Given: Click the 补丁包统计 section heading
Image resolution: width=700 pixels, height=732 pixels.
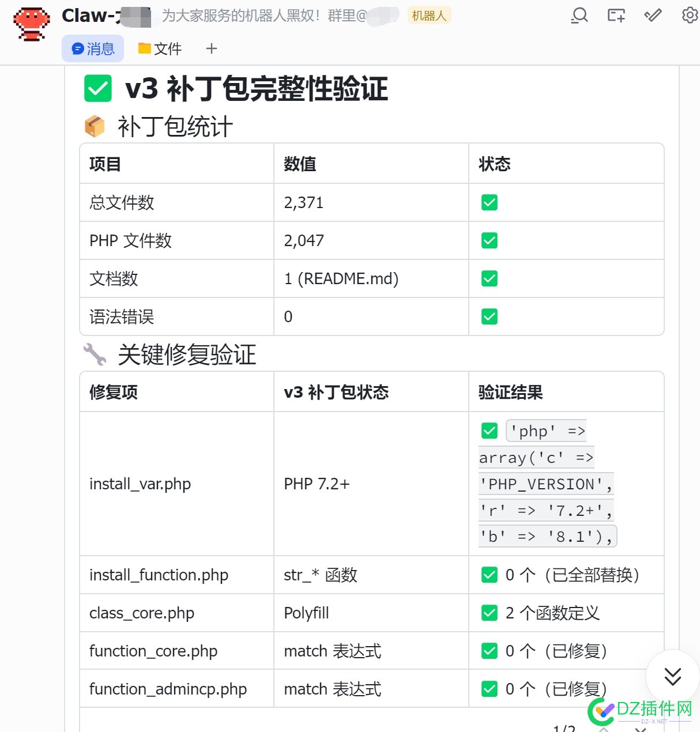Looking at the screenshot, I should click(x=175, y=127).
